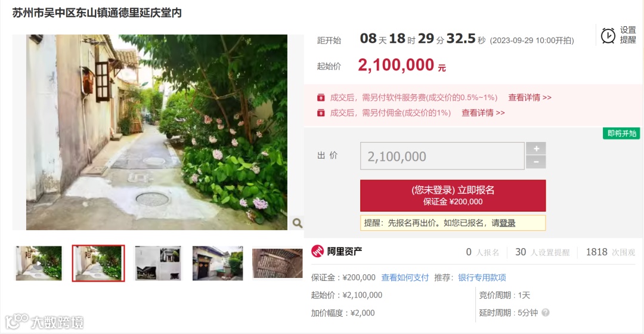
Task: Select the highlighted alley photo thumbnail
Action: coord(98,264)
